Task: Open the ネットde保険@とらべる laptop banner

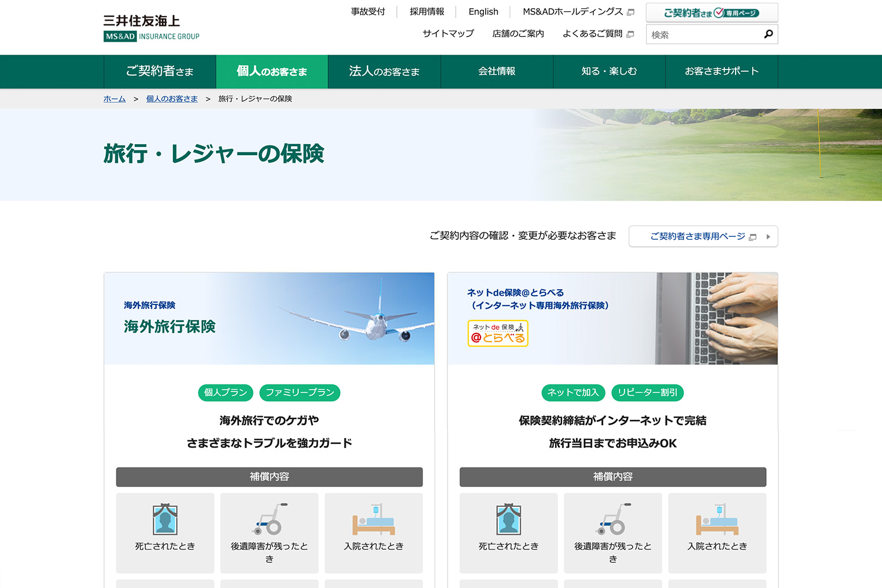Action: pyautogui.click(x=613, y=318)
